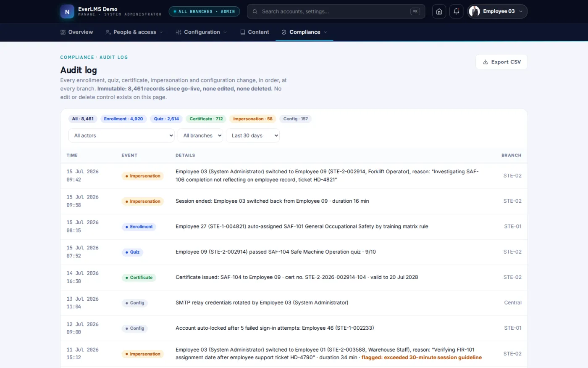Screen dimensions: 588x368
Task: Open the Last 30 days dropdown
Action: tap(253, 135)
